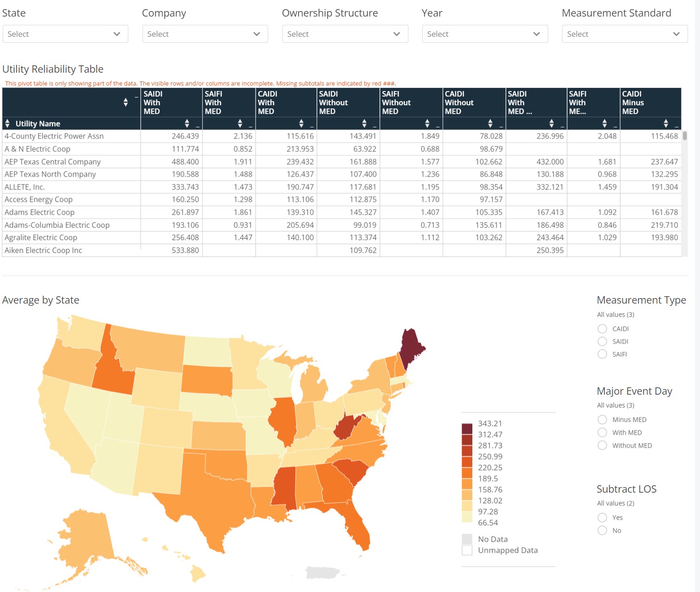The width and height of the screenshot is (700, 592).
Task: Select 4-County Electric Power Assn row
Action: tap(342, 136)
